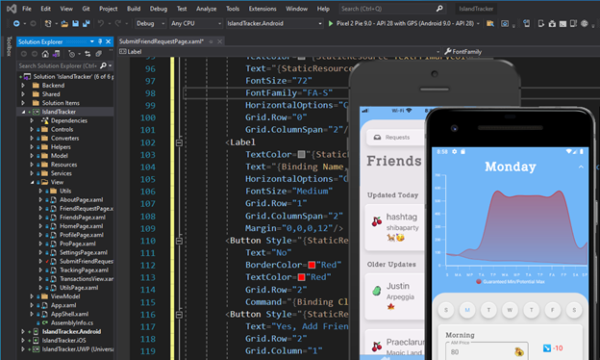Open the Debug configuration dropdown
Image resolution: width=600 pixels, height=360 pixels.
(150, 23)
